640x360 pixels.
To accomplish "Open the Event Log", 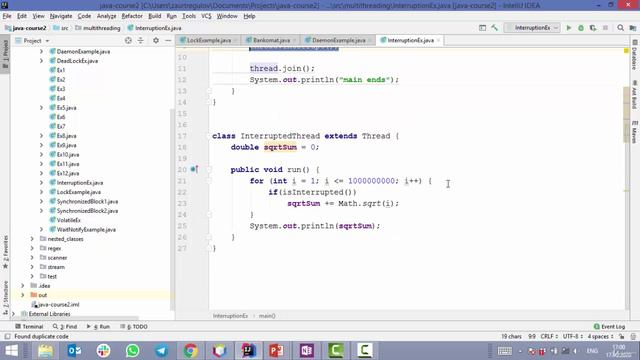I will [x=609, y=327].
